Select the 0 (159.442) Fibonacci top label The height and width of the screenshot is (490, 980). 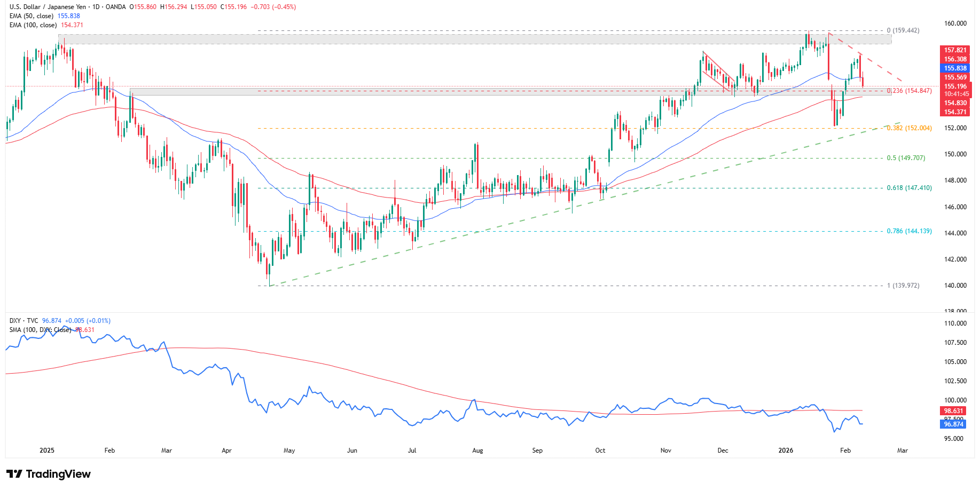pyautogui.click(x=903, y=30)
